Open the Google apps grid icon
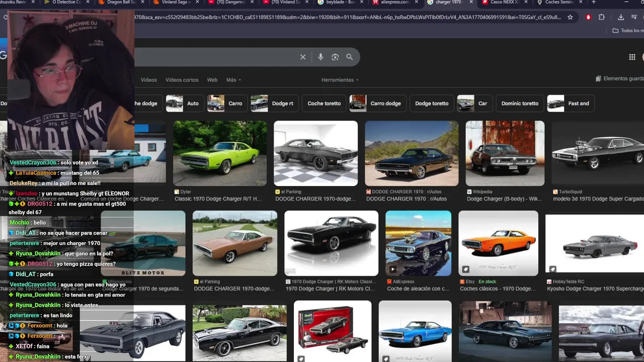Image resolution: width=644 pixels, height=362 pixels. point(632,57)
